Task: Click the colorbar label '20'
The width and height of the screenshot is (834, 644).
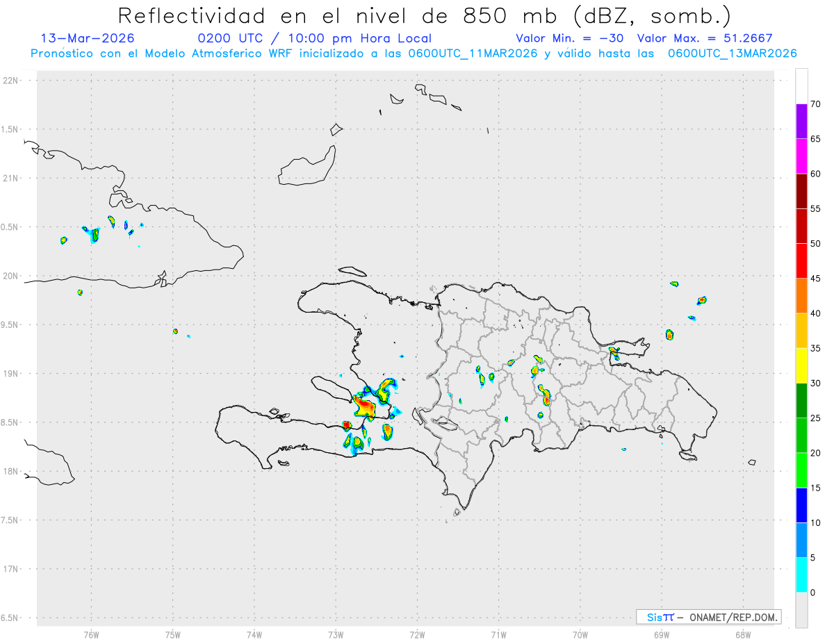Action: pyautogui.click(x=815, y=453)
